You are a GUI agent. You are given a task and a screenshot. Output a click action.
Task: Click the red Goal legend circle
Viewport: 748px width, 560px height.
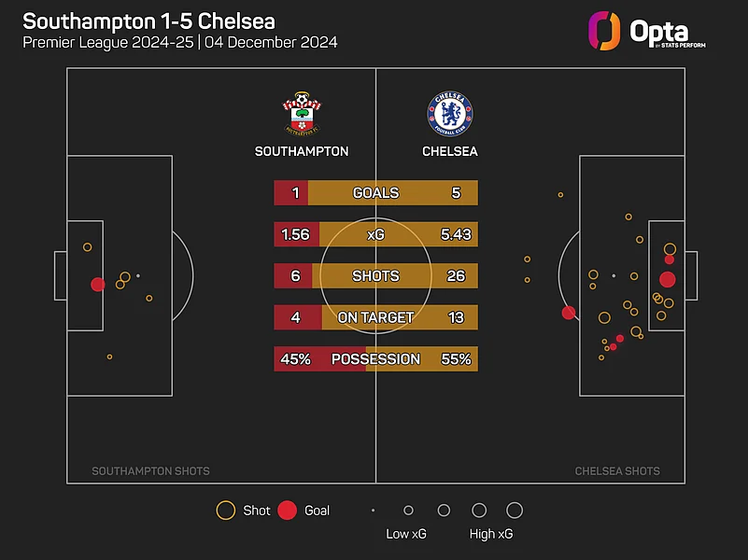288,511
